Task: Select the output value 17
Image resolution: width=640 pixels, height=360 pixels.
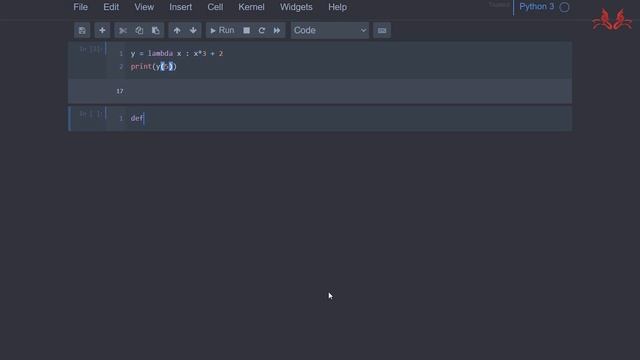Action: click(120, 91)
